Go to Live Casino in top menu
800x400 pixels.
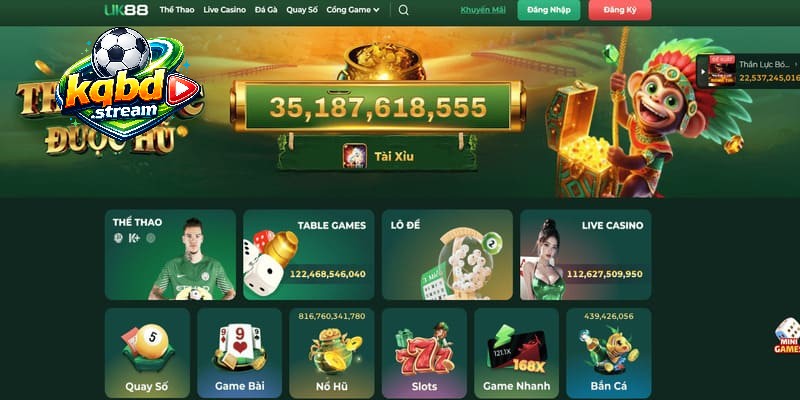point(224,10)
